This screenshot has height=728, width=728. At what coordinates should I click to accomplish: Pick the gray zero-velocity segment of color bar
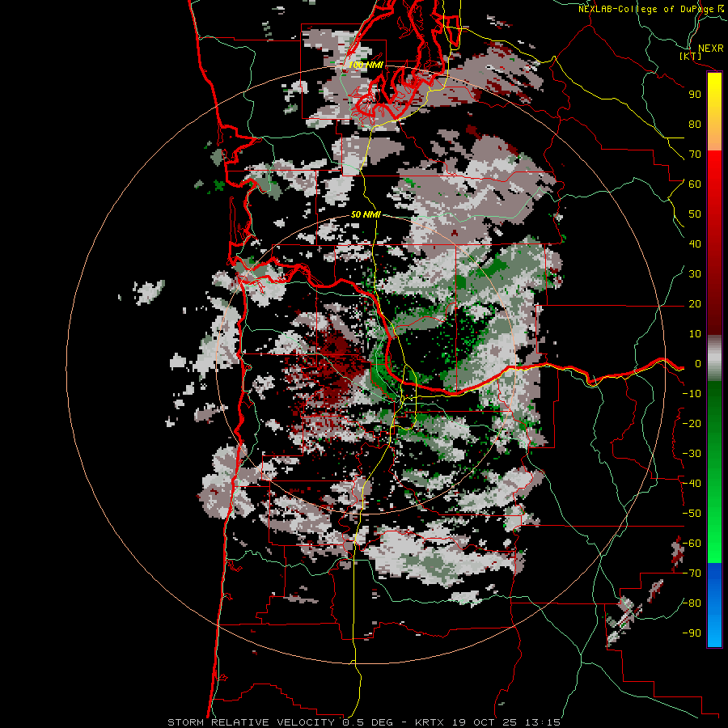point(714,358)
